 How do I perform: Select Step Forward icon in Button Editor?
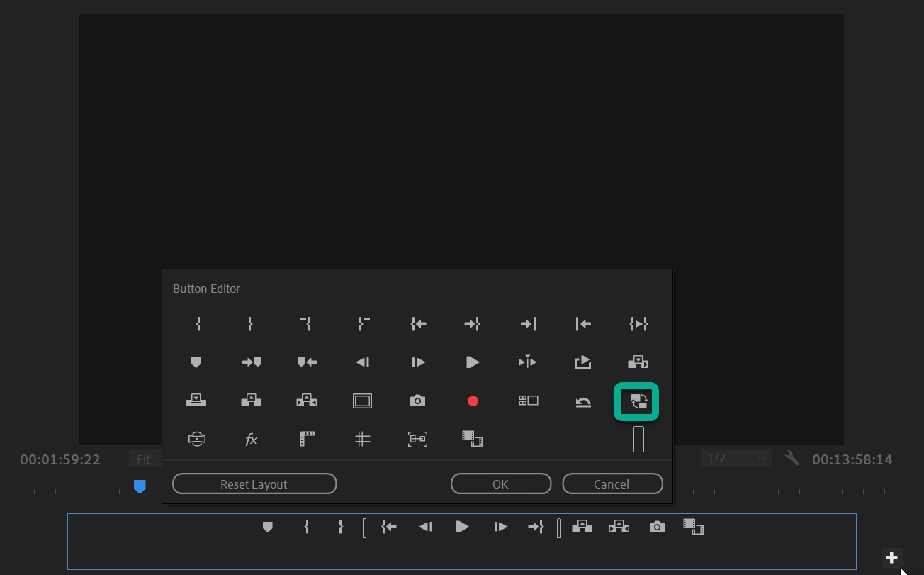418,362
